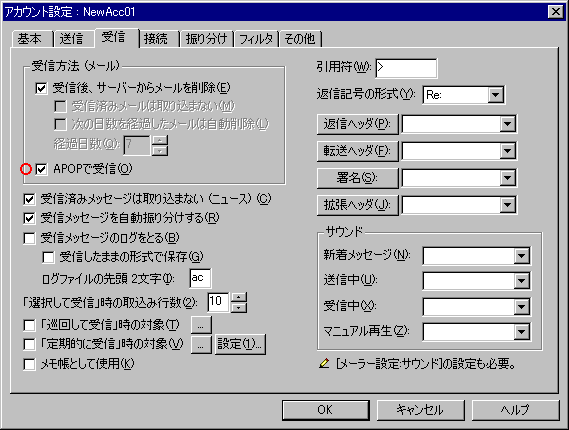Screen dimensions: 569x430
Task: Decrease the 取込み行数 spinner value
Action: (x=239, y=307)
